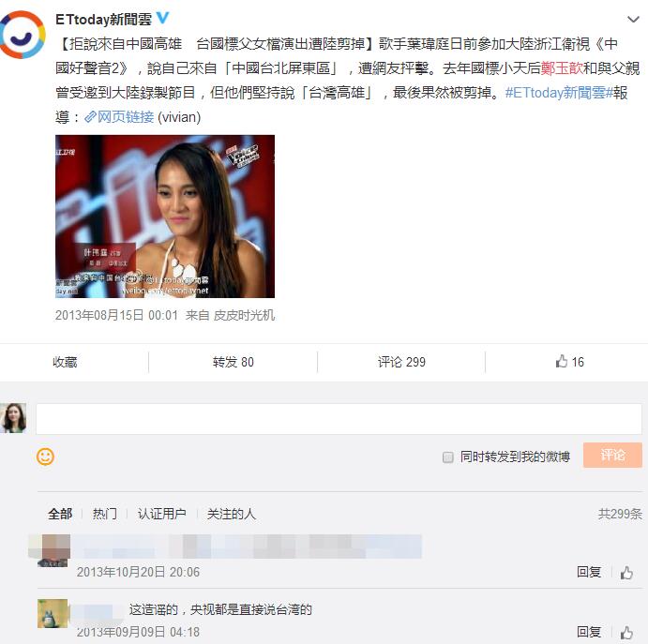Open the #ETtoday新聞雲# hashtag

tap(559, 93)
